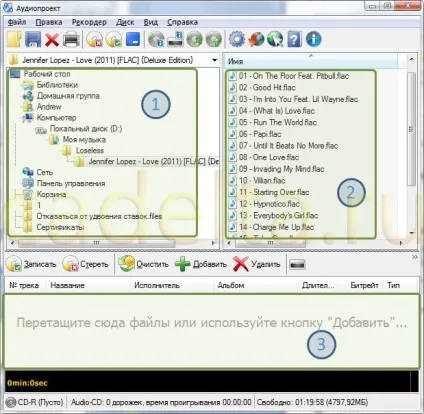Click the burn disc icon with green check
Screen dimensions: 424x414
[x=114, y=40]
